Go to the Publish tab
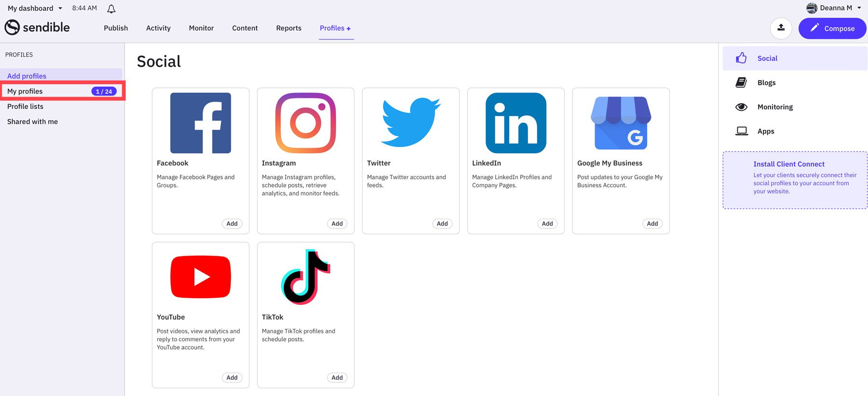The height and width of the screenshot is (396, 868). click(116, 28)
